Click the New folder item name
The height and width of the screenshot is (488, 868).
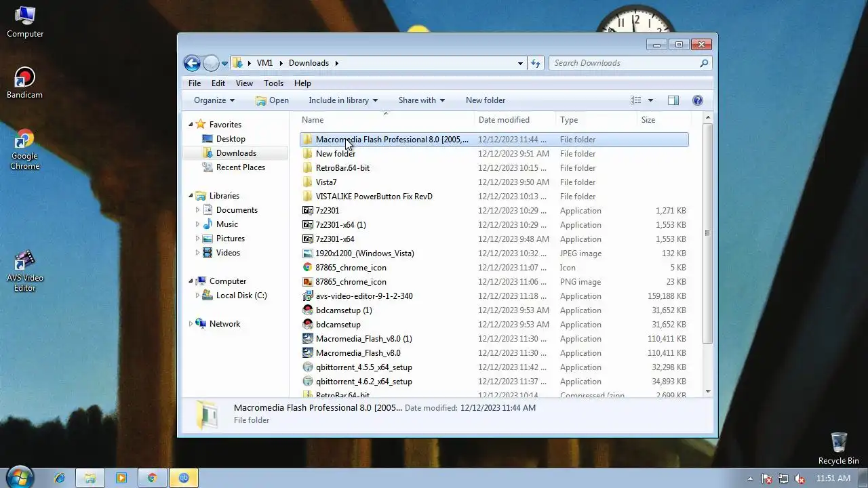click(x=336, y=154)
